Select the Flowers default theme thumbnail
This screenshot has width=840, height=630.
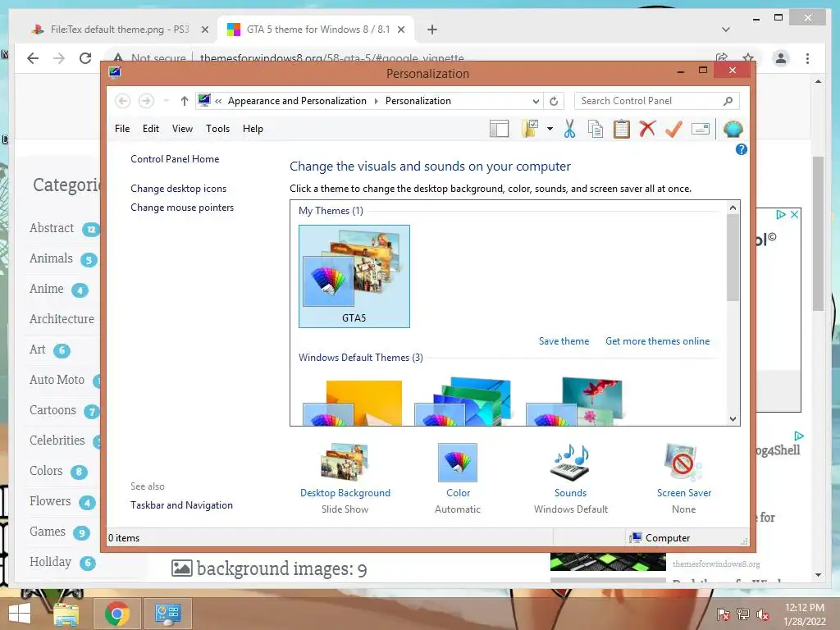(x=574, y=402)
